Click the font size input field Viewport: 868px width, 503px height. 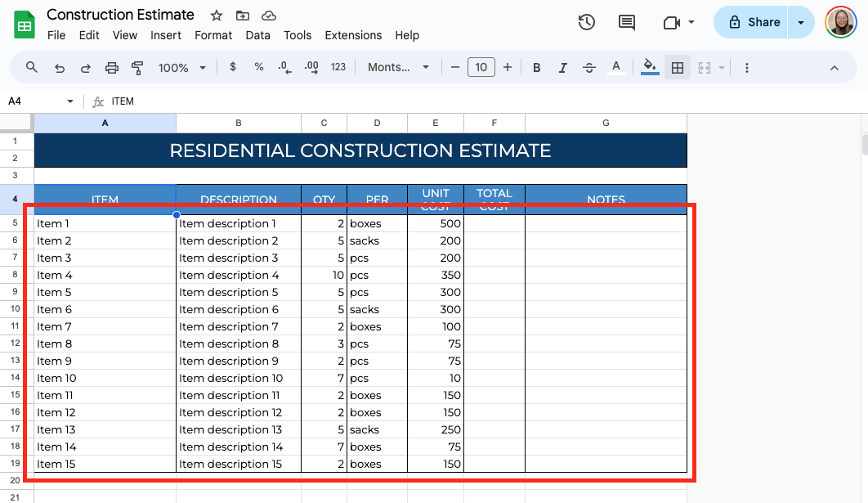[x=481, y=68]
